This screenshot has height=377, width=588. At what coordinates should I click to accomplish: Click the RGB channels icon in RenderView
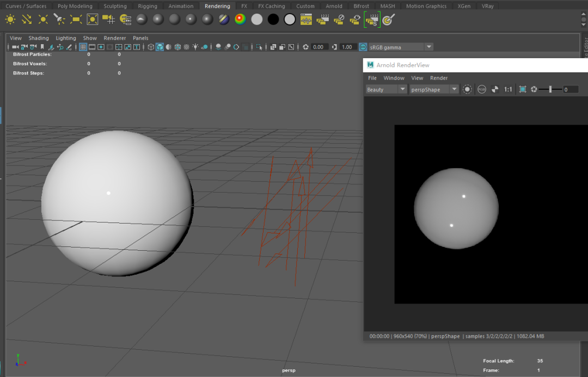tap(482, 89)
